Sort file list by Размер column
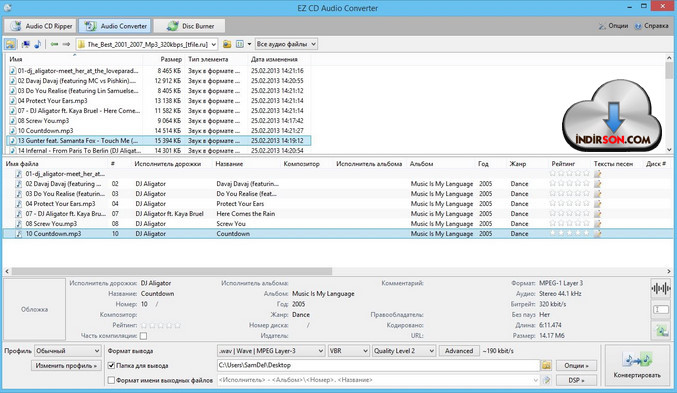Screen dimensions: 677x393 coord(171,59)
